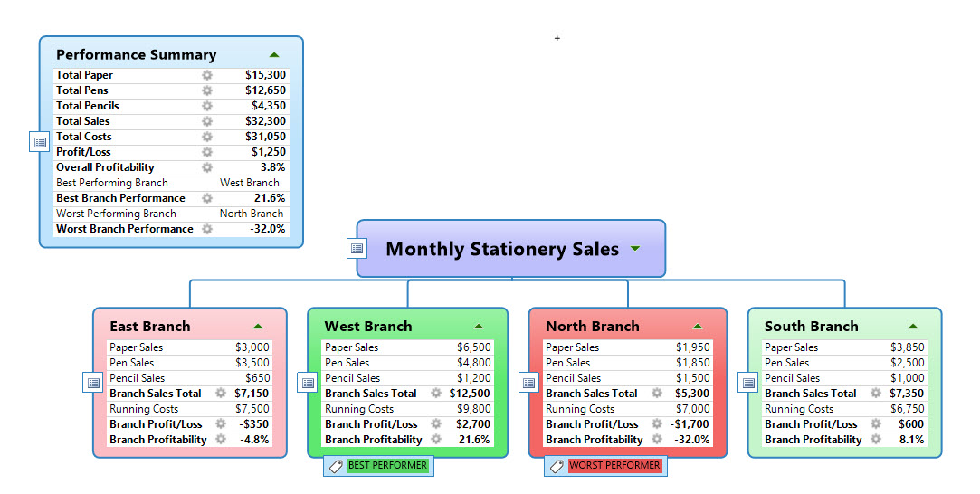Click gear icon for East Branch Sales Total
Image resolution: width=980 pixels, height=494 pixels.
[221, 394]
